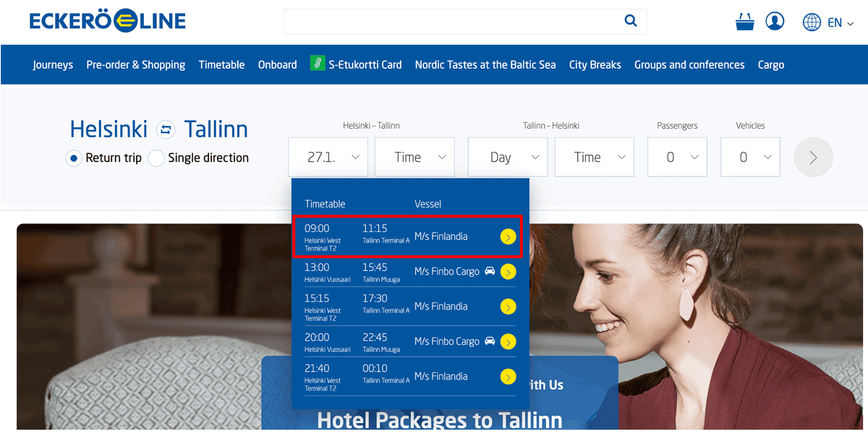Select the 21:40 Helsinki West Terminal departure

(323, 377)
